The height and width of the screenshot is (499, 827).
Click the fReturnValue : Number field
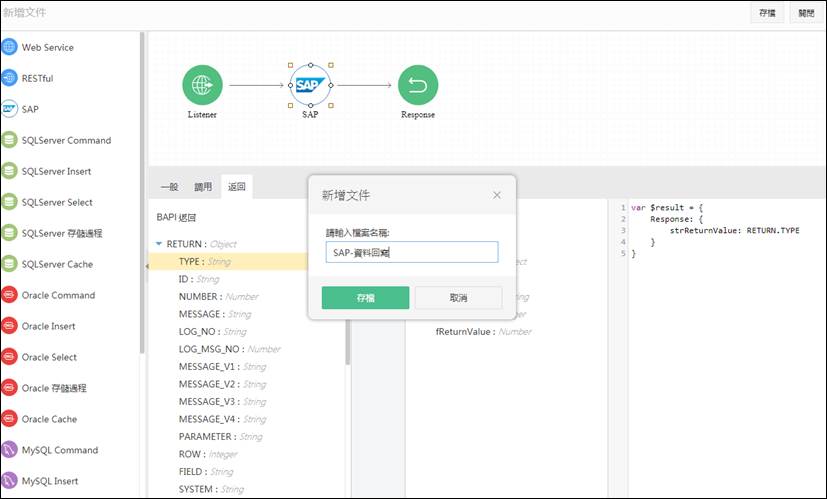484,331
